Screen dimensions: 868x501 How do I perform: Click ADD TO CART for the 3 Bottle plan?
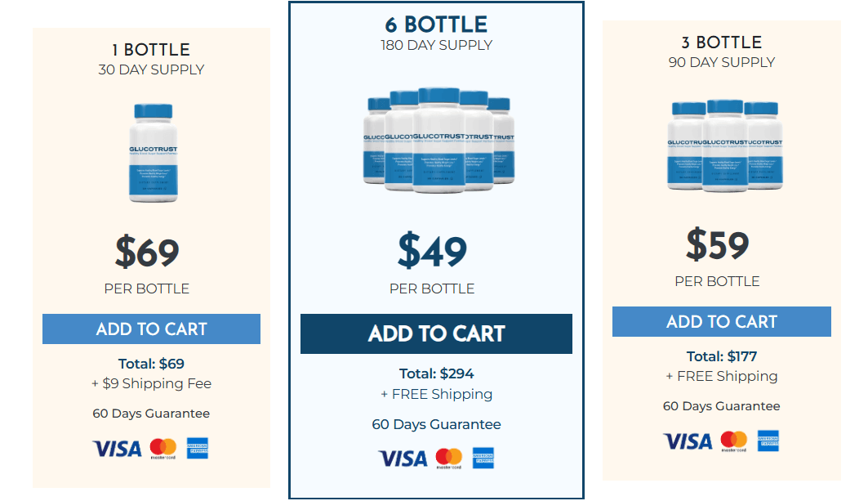721,321
